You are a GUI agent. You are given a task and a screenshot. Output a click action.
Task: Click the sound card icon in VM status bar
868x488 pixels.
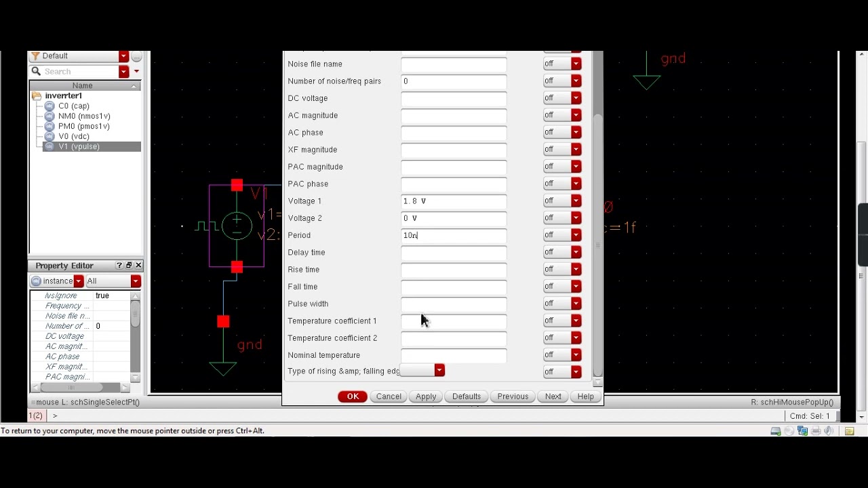pyautogui.click(x=829, y=431)
